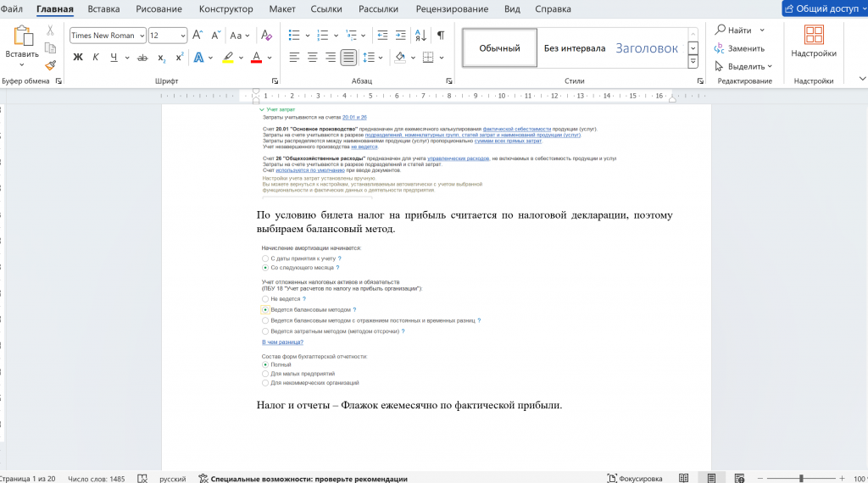Show paragraph marks and hidden symbols
868x483 pixels.
point(441,35)
